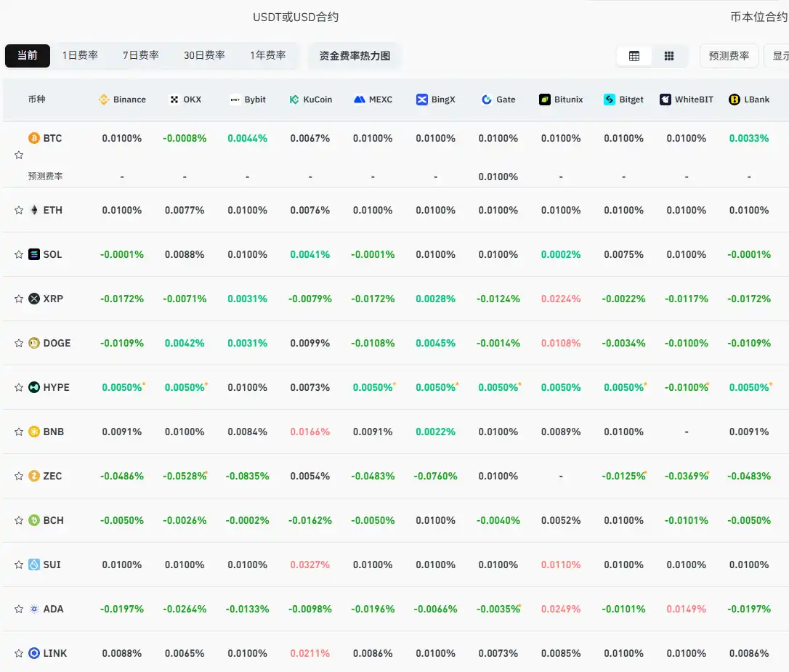Click DOGE Bitunix rate 0.0108%

tap(561, 343)
